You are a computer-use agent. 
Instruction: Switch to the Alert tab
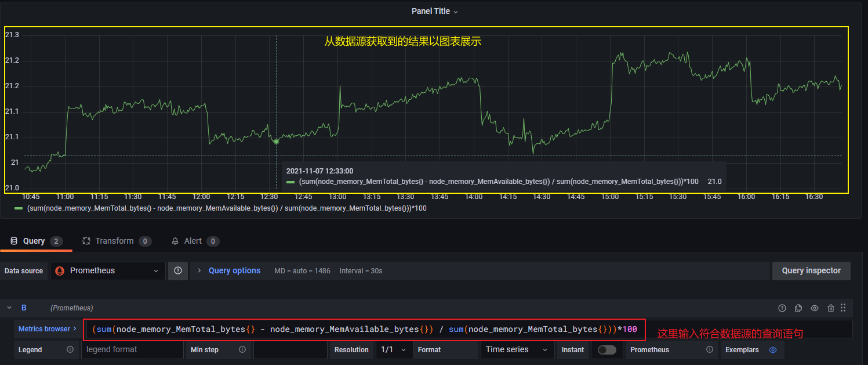[x=193, y=241]
